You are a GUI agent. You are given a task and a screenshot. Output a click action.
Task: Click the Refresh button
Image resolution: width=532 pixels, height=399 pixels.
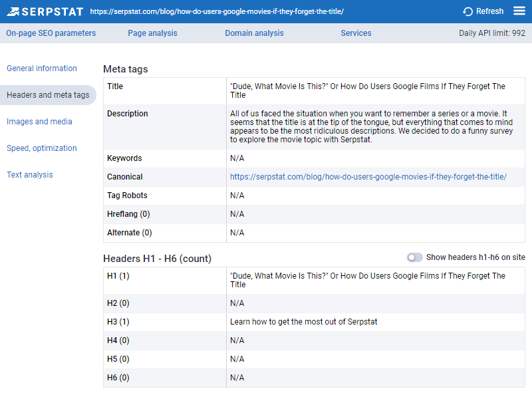coord(483,11)
